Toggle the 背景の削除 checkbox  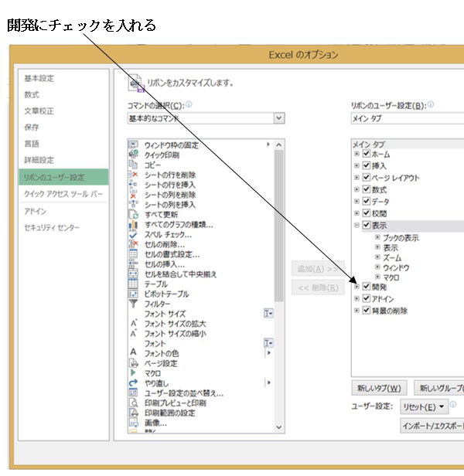click(367, 311)
